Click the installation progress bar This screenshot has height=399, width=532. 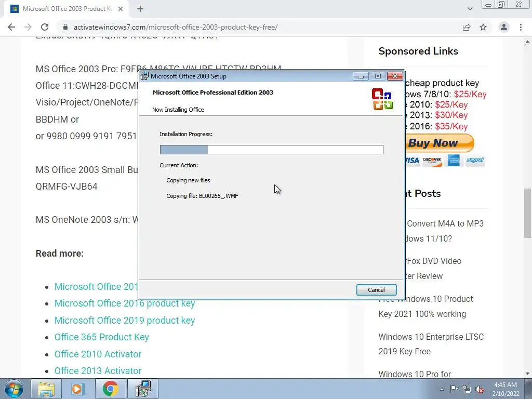pyautogui.click(x=271, y=150)
